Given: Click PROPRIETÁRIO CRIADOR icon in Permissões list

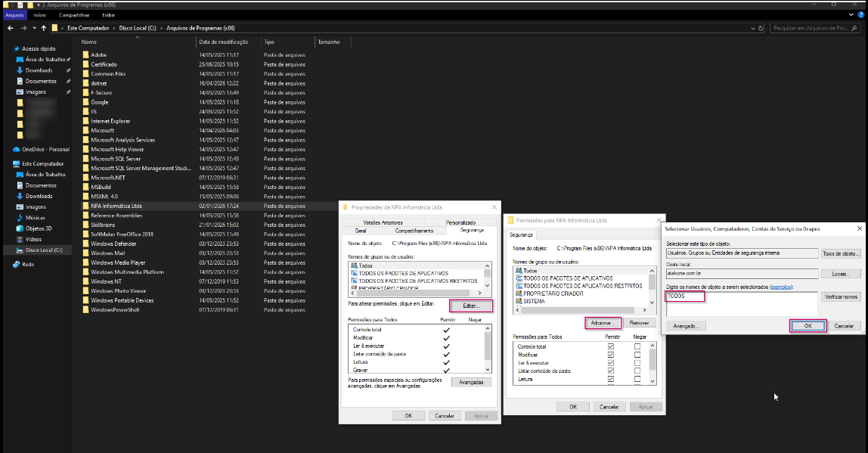Looking at the screenshot, I should click(519, 293).
